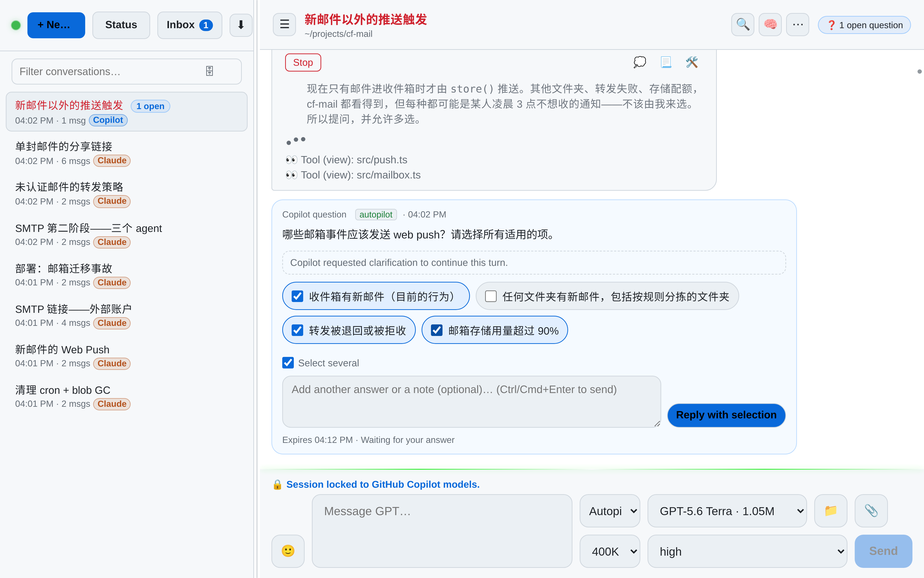
Task: Click the green status dot indicator
Action: [x=16, y=25]
